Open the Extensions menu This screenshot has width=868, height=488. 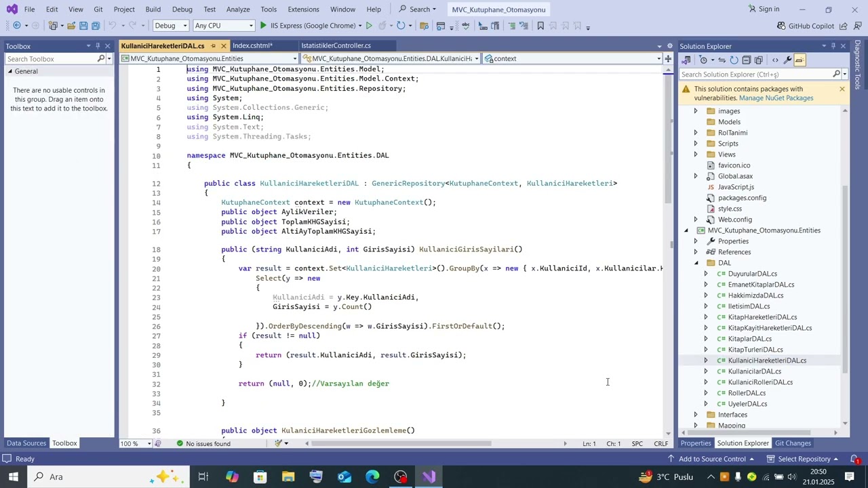[303, 9]
